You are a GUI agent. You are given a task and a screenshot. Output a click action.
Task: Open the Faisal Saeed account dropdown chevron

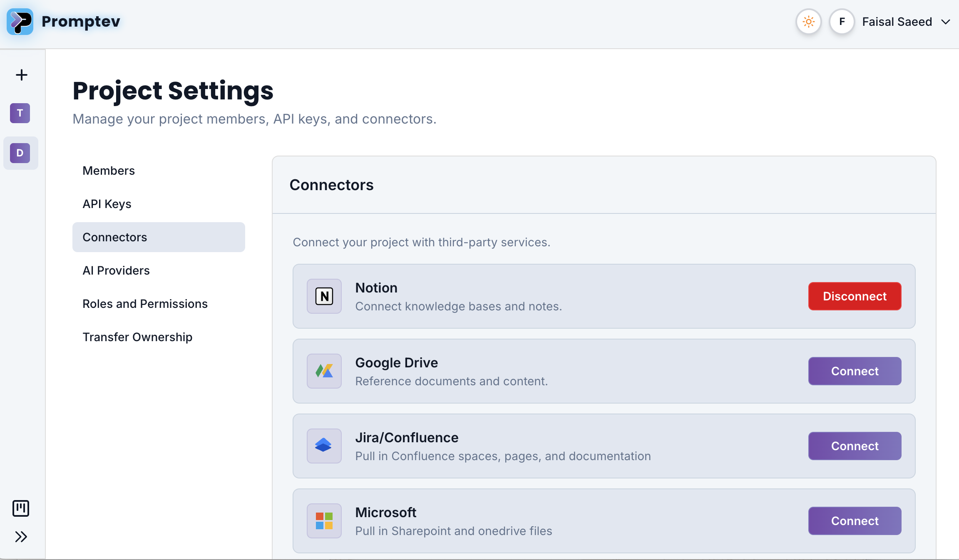946,22
